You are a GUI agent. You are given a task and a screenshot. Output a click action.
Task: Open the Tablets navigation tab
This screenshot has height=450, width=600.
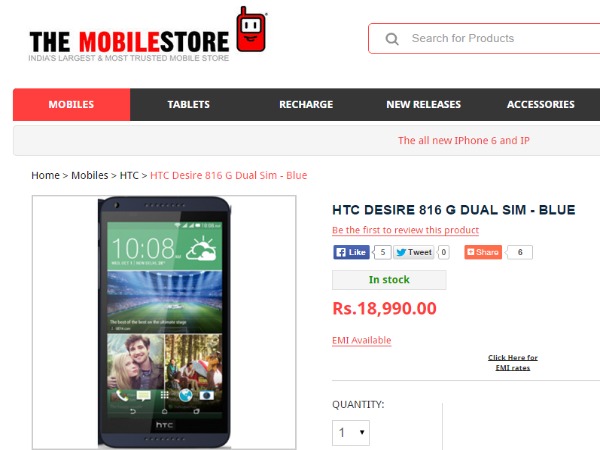(x=189, y=104)
